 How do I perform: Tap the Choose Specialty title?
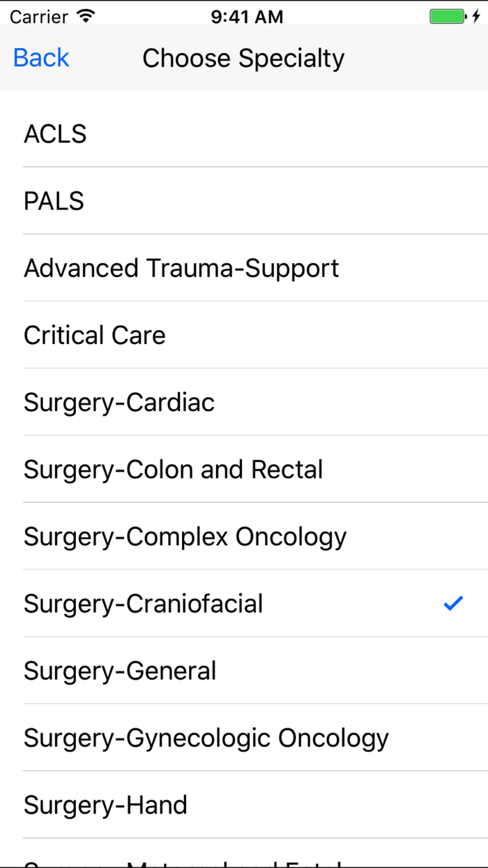243,59
